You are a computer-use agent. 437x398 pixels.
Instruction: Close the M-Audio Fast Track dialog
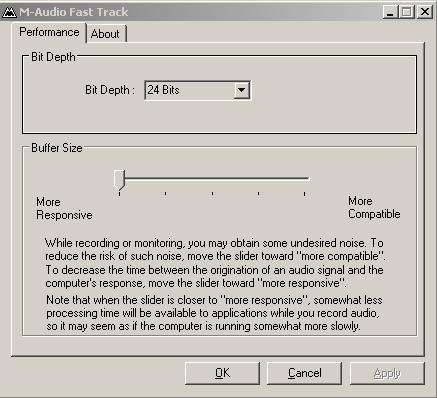425,12
